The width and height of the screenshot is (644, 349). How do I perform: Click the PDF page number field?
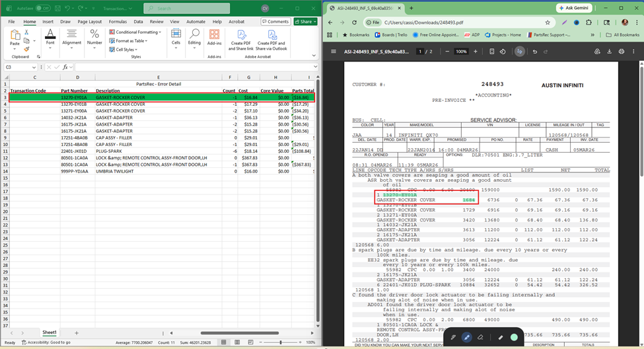point(419,52)
